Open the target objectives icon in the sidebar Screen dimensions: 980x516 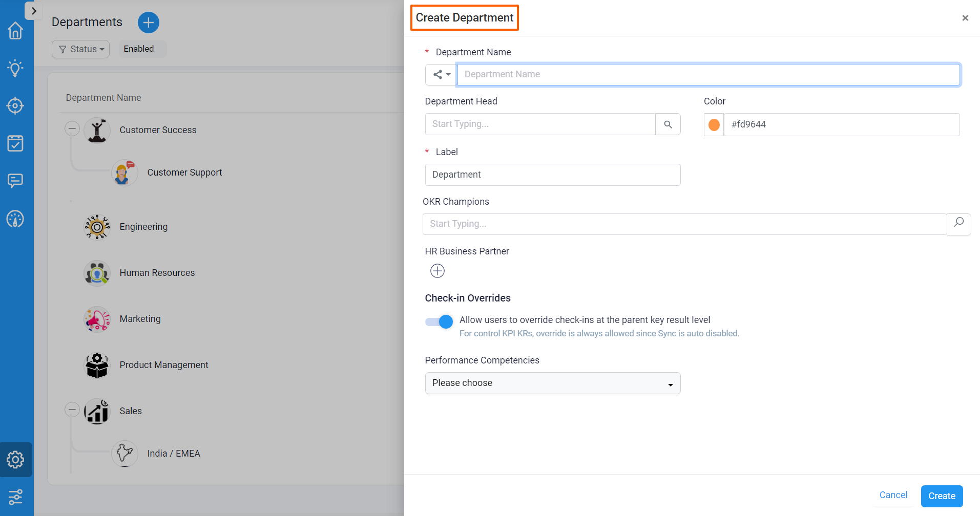pos(15,106)
